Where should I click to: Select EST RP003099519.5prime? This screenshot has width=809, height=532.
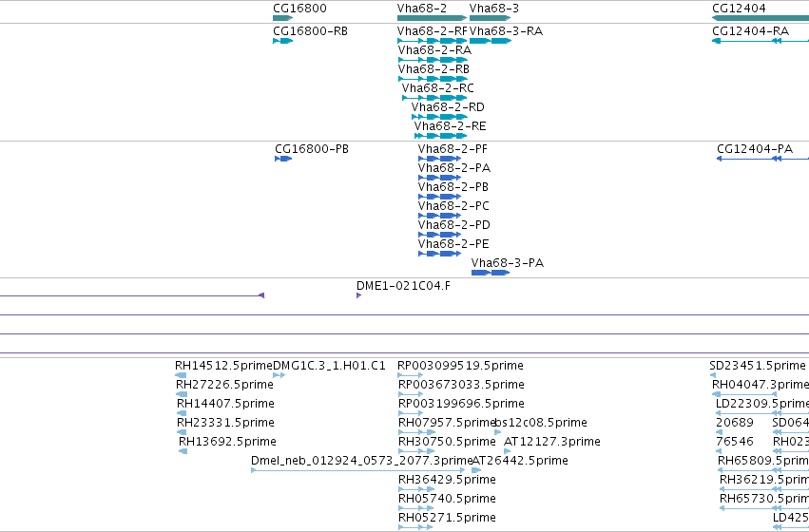pos(460,366)
